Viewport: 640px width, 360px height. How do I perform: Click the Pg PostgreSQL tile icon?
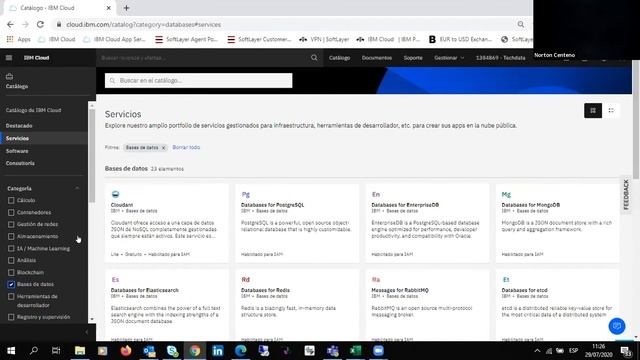245,194
